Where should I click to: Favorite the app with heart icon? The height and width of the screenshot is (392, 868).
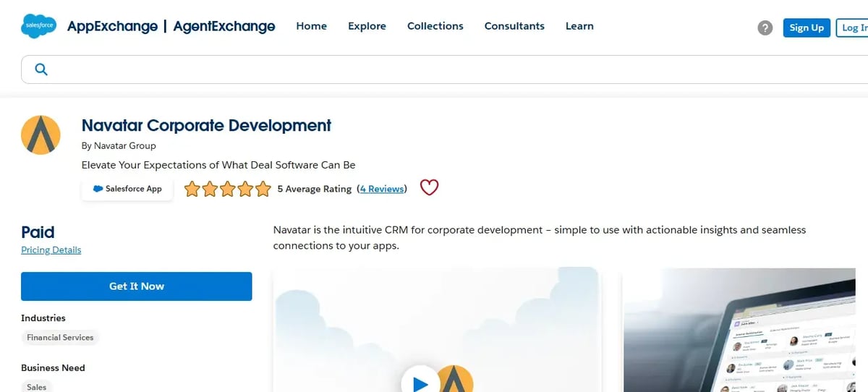pyautogui.click(x=430, y=188)
